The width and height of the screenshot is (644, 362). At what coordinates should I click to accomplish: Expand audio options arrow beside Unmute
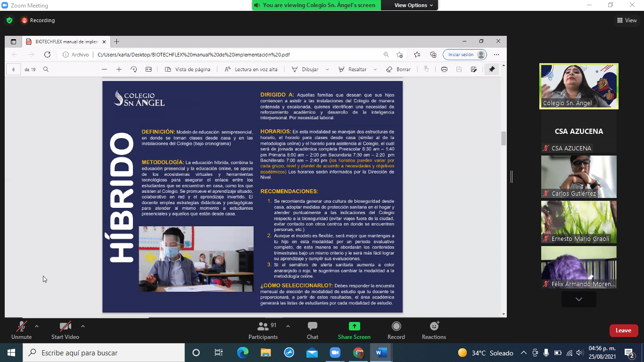pos(37,326)
